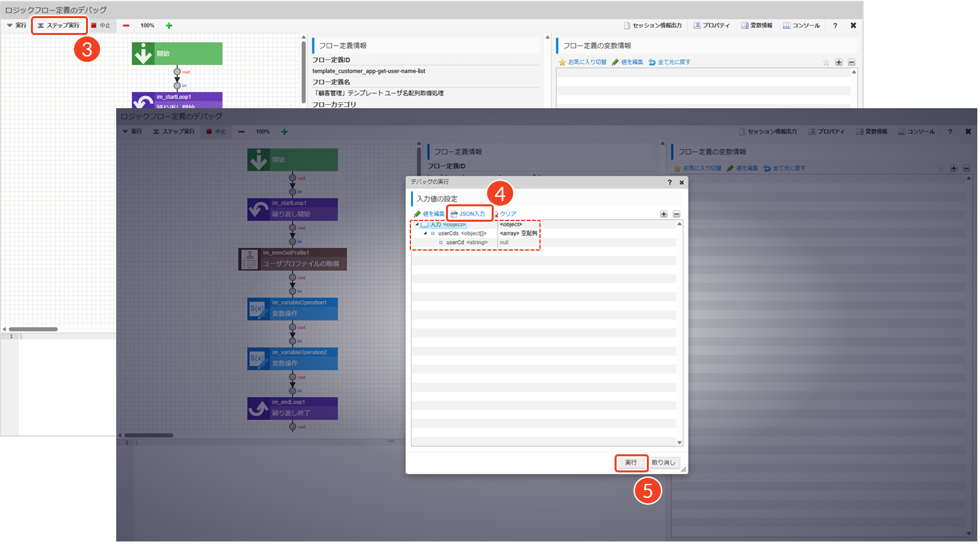Open the 実行 dropdown in the back window toolbar

click(17, 26)
